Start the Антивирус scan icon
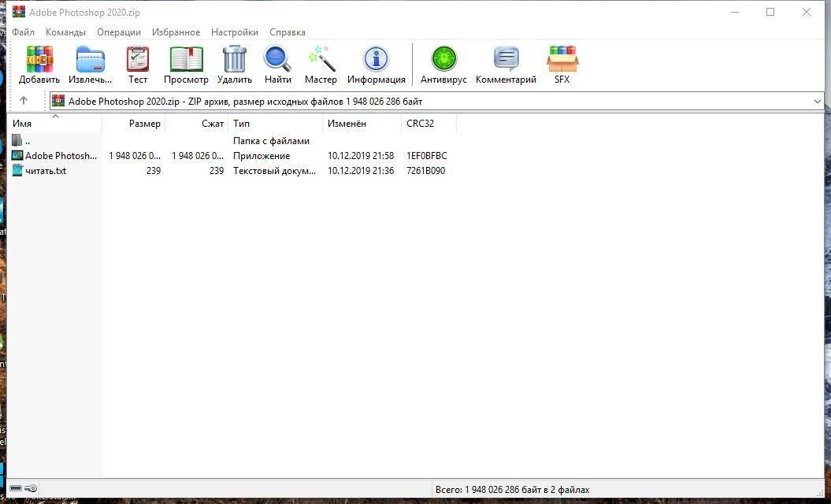 443,59
